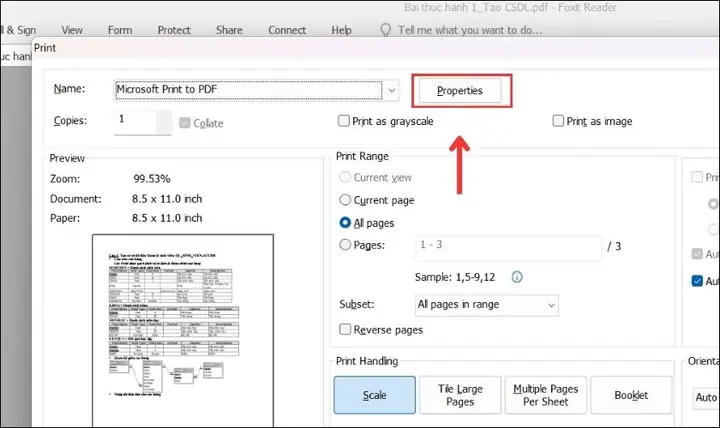The image size is (720, 428).
Task: Click the Sample info icon
Action: click(x=517, y=277)
